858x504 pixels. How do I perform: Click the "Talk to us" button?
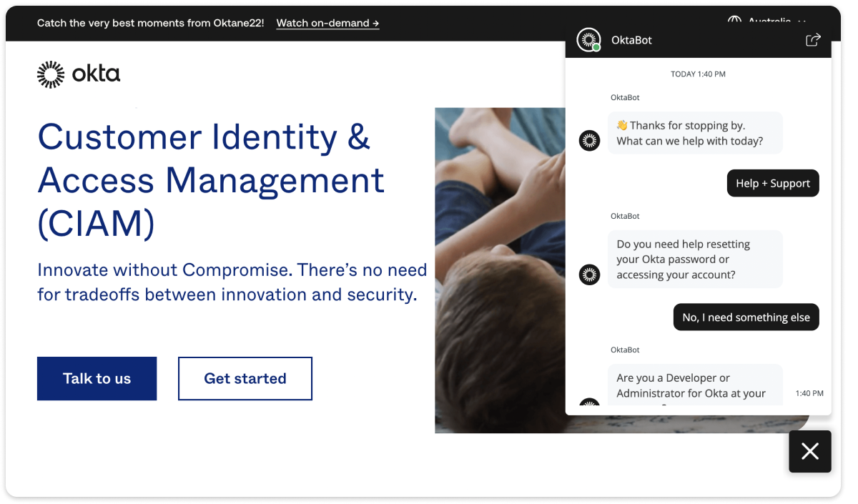(97, 378)
